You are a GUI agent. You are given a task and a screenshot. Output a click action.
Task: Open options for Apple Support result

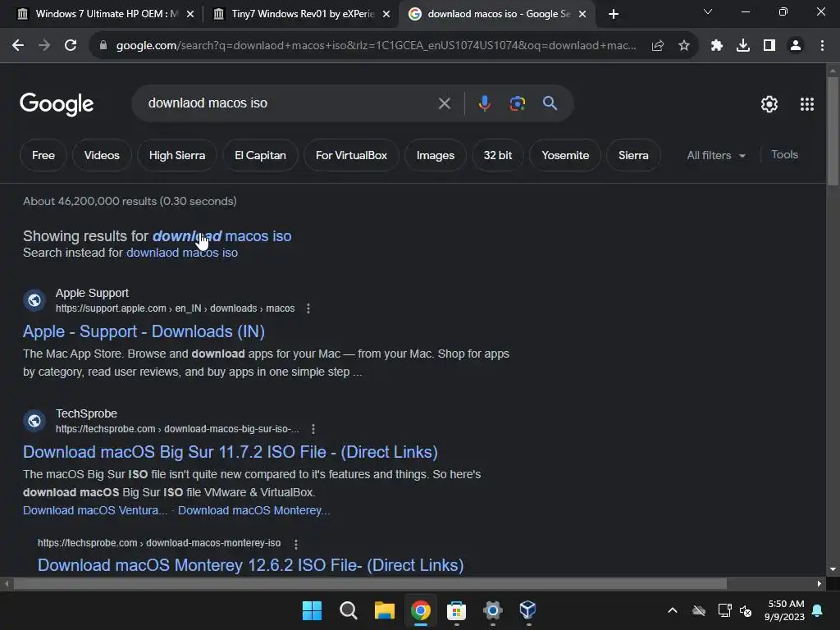308,308
